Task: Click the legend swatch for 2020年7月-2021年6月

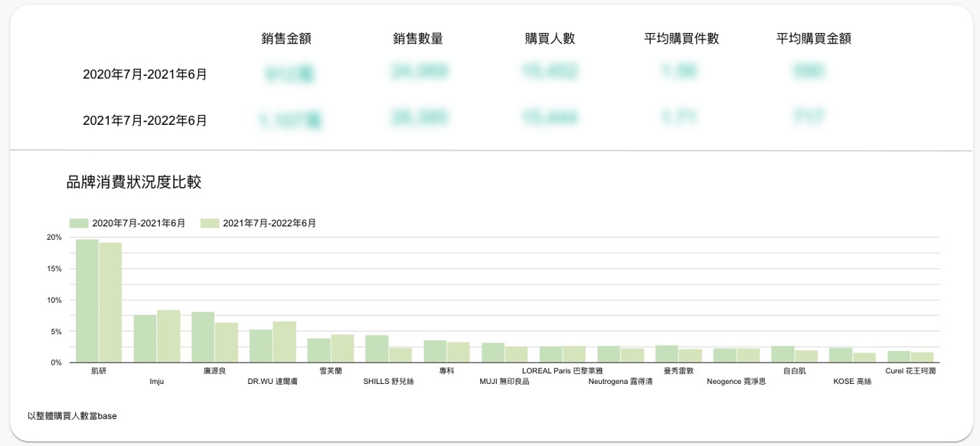Action: point(79,223)
